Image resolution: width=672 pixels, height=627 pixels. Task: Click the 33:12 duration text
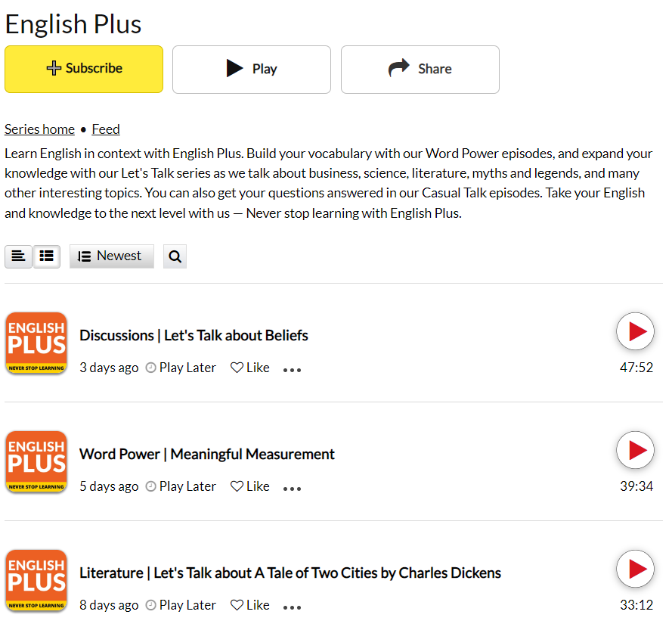coord(636,605)
